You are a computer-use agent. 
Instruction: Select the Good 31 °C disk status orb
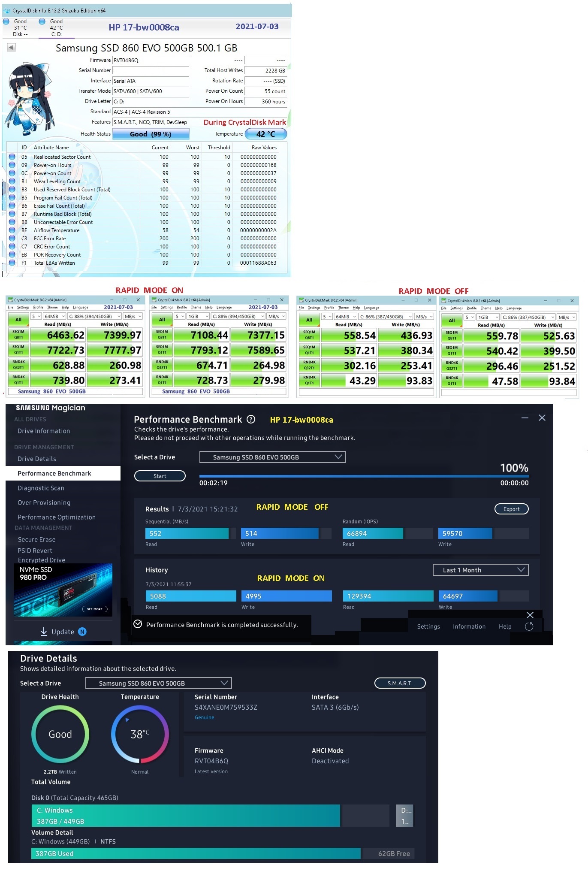(x=6, y=21)
